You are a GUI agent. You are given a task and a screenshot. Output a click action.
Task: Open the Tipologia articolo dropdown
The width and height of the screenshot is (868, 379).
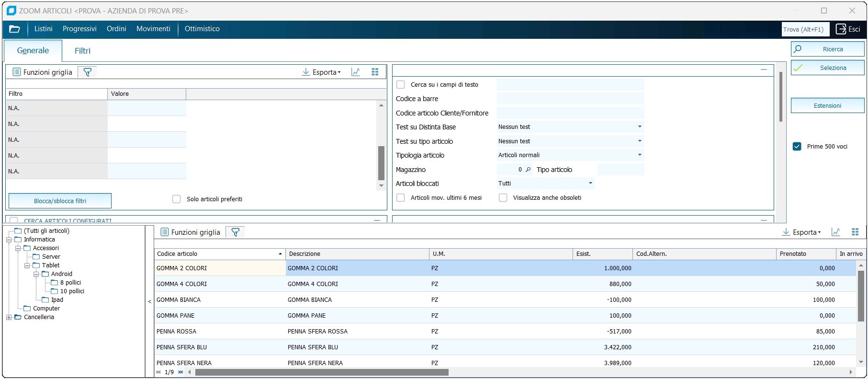[640, 155]
